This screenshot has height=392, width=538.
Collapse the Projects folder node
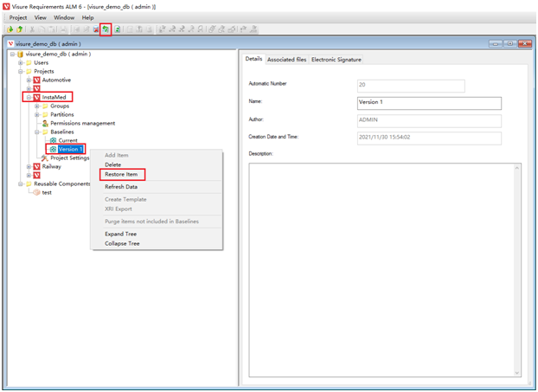tap(21, 72)
